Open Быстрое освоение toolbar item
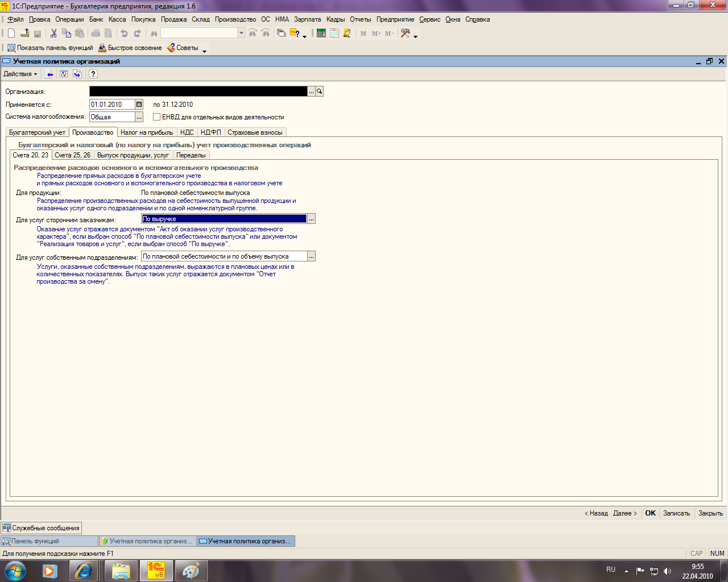The height and width of the screenshot is (582, 728). [130, 48]
